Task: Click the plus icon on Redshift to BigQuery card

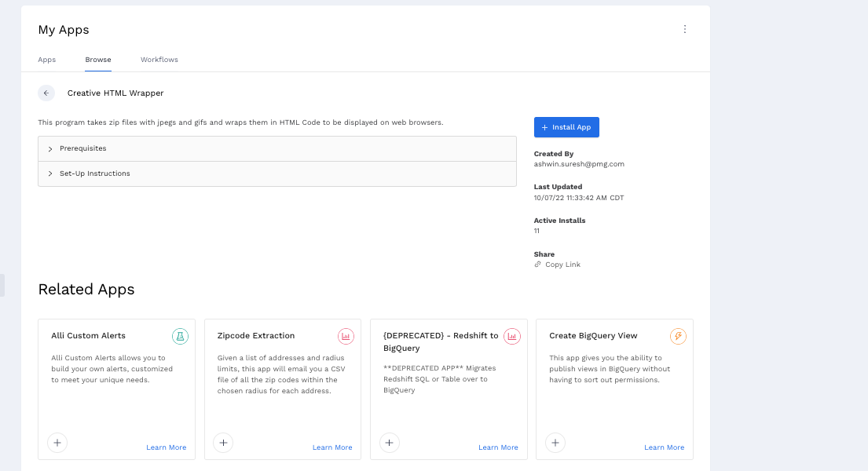Action: click(x=390, y=443)
